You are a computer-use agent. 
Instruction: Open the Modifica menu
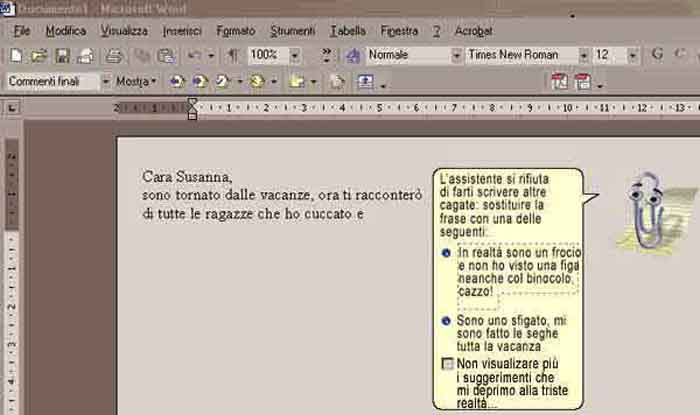66,31
